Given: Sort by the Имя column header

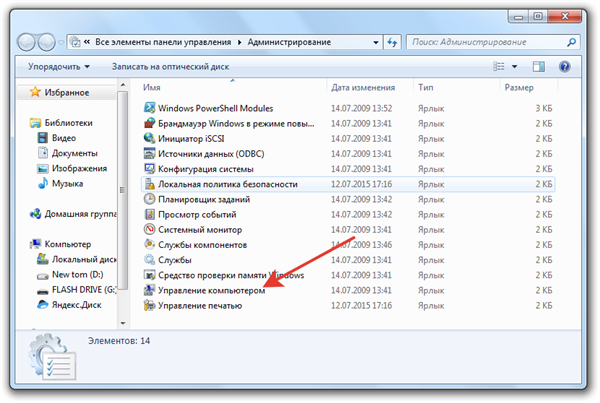Looking at the screenshot, I should [x=152, y=88].
